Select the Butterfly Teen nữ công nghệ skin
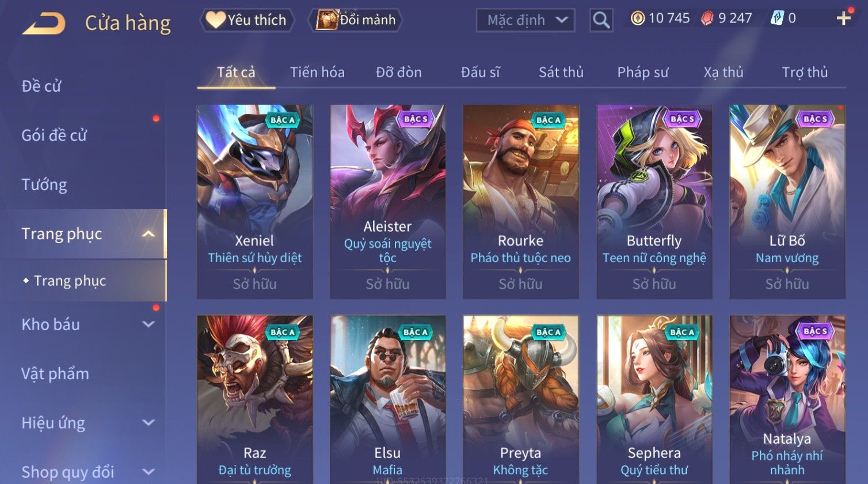This screenshot has height=484, width=868. coord(654,202)
